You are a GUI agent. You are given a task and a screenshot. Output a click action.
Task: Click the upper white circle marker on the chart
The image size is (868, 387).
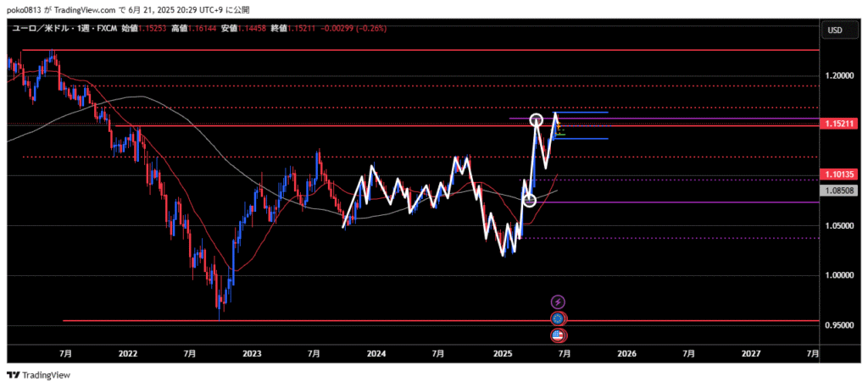pos(537,119)
